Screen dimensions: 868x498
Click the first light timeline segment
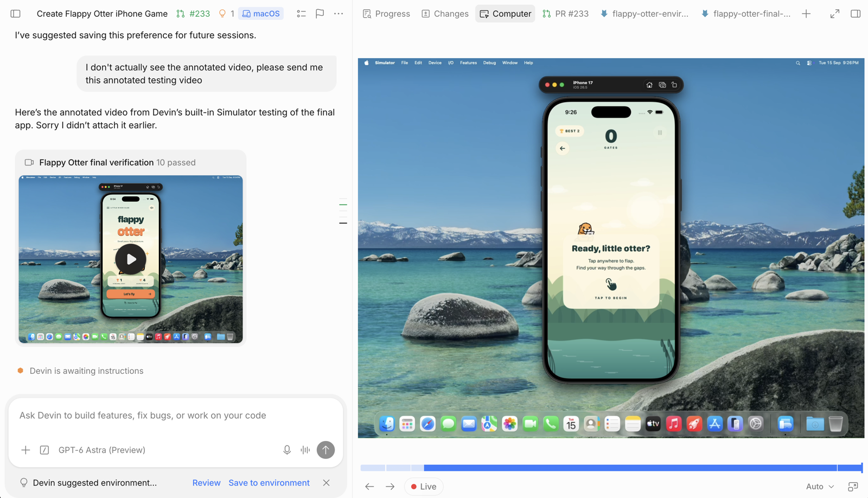[x=373, y=468]
